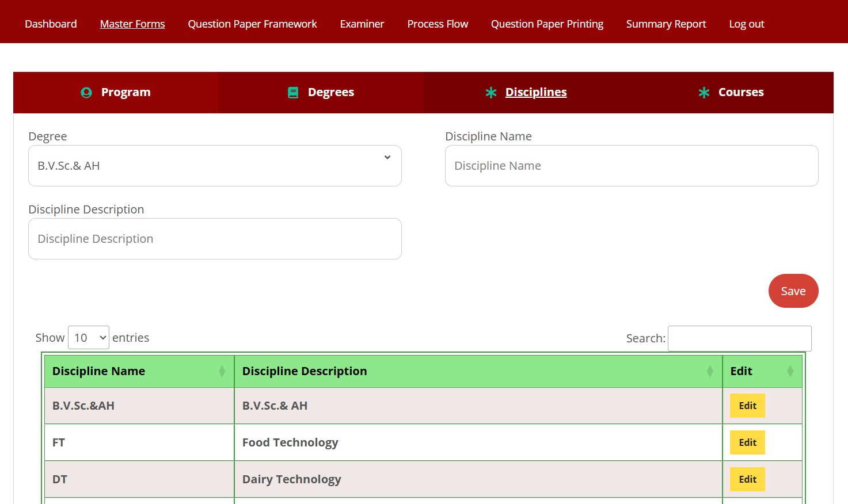Open Master Forms menu
The width and height of the screenshot is (848, 504).
point(132,24)
